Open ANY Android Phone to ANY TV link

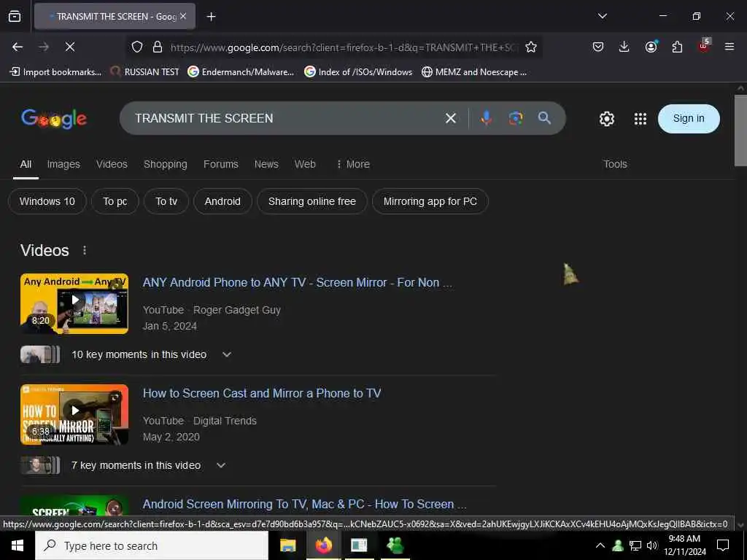point(298,282)
